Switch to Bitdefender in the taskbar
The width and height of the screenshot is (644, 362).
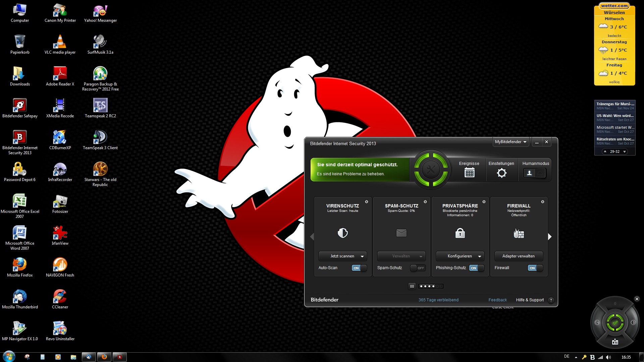[x=120, y=357]
